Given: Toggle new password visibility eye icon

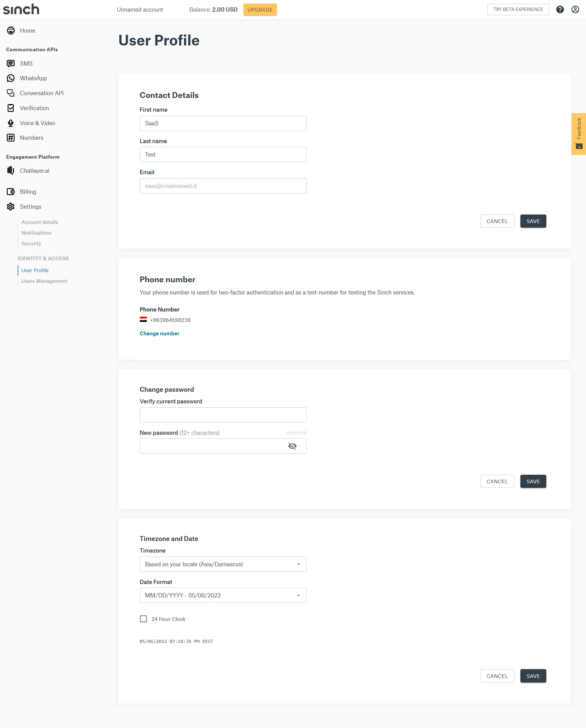Looking at the screenshot, I should 292,446.
